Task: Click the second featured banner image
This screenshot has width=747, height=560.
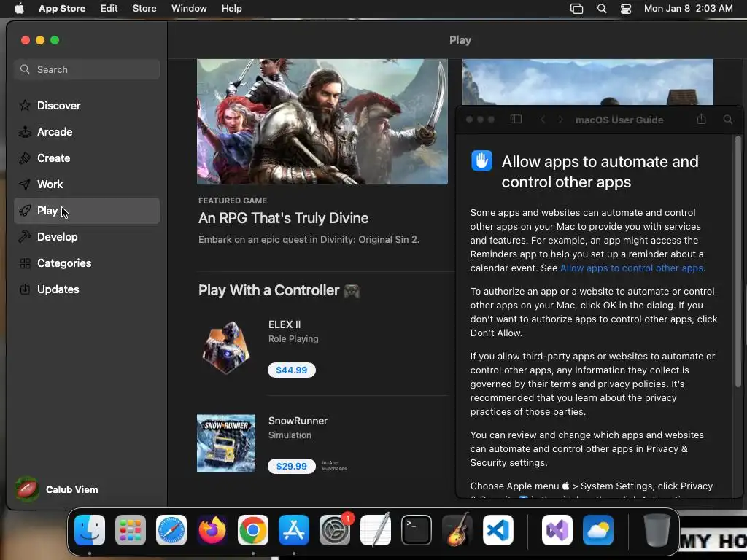Action: 588,82
